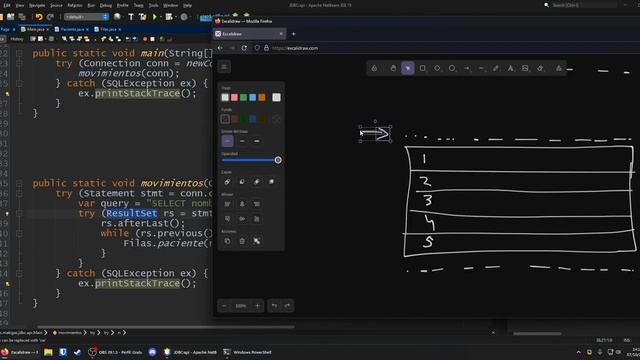The height and width of the screenshot is (360, 640).
Task: Select the Diamond tool in Excalidraw
Action: [437, 68]
